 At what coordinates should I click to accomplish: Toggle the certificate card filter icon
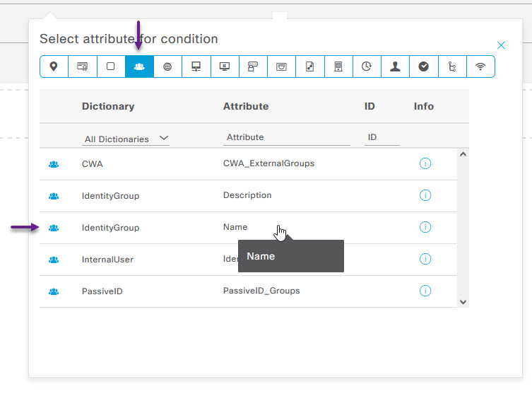click(82, 66)
